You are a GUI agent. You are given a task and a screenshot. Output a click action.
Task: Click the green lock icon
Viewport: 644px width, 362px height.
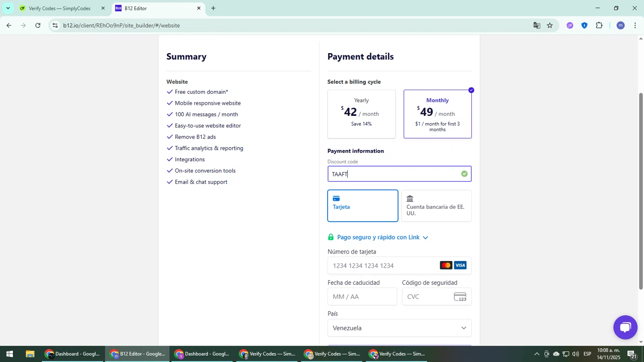pos(331,237)
